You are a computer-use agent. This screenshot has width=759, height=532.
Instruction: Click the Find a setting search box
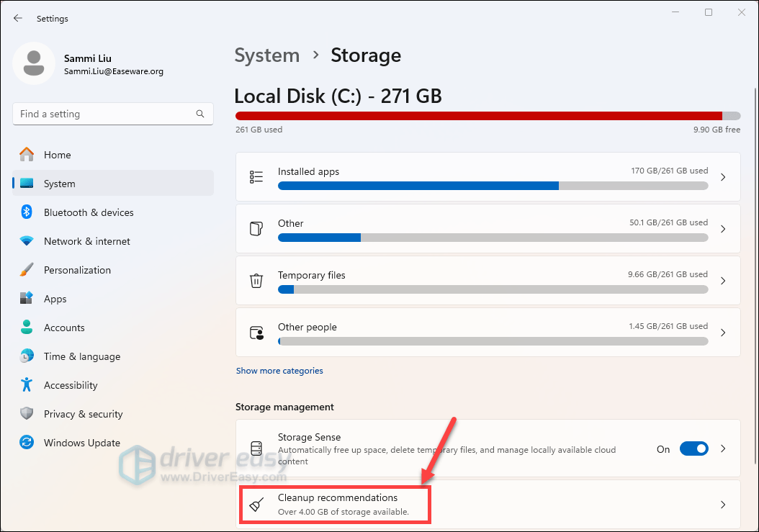coord(104,114)
